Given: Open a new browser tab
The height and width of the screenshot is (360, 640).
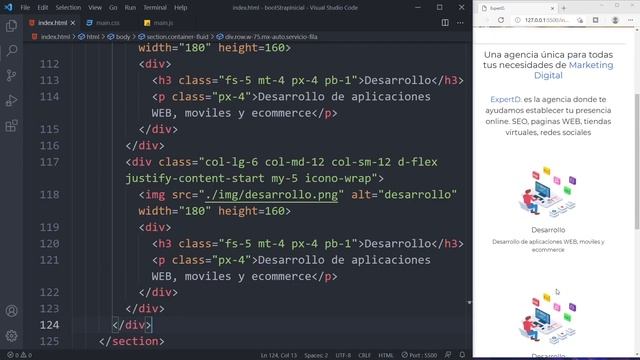Looking at the screenshot, I should coord(564,8).
